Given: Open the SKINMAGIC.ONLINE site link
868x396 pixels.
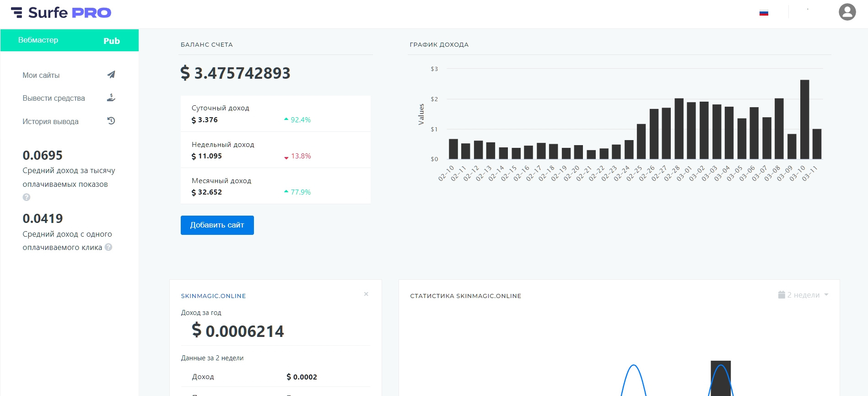Looking at the screenshot, I should pos(214,296).
